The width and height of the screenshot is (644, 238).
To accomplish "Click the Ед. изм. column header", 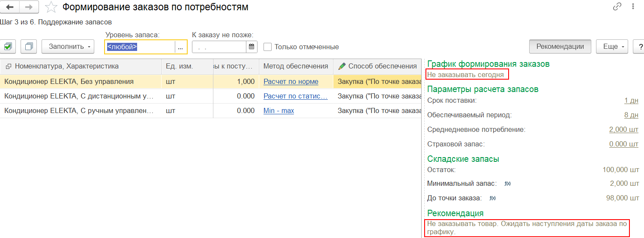I will (x=180, y=66).
